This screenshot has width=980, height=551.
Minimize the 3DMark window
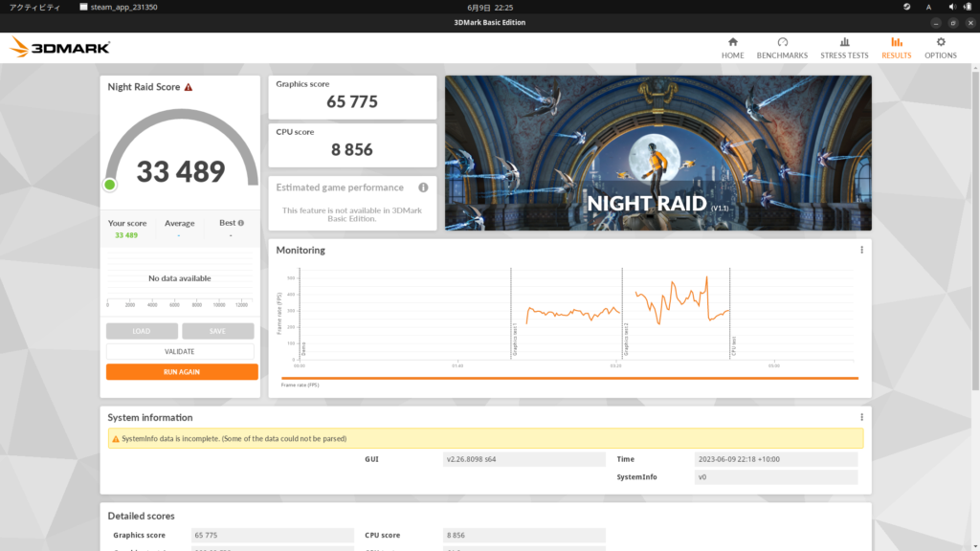tap(936, 23)
